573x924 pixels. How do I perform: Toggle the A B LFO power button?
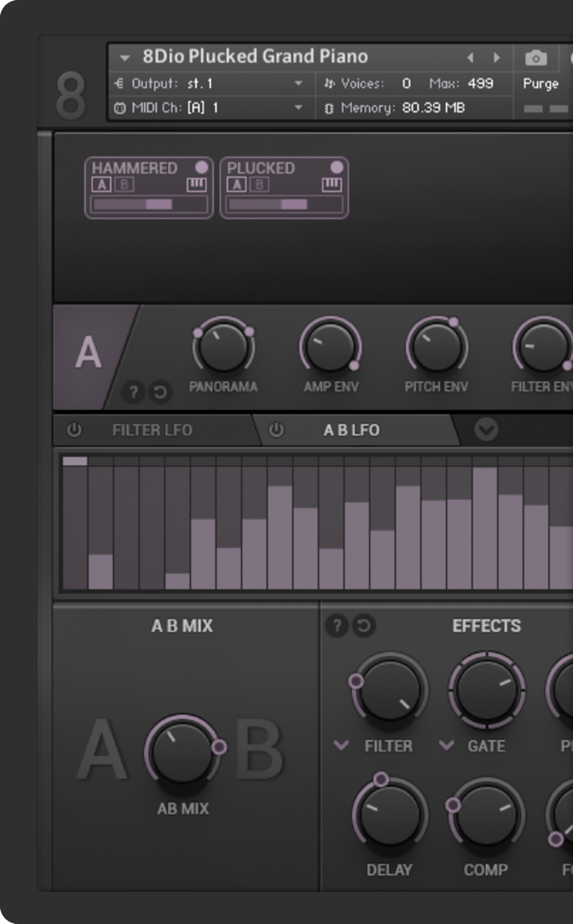click(276, 430)
